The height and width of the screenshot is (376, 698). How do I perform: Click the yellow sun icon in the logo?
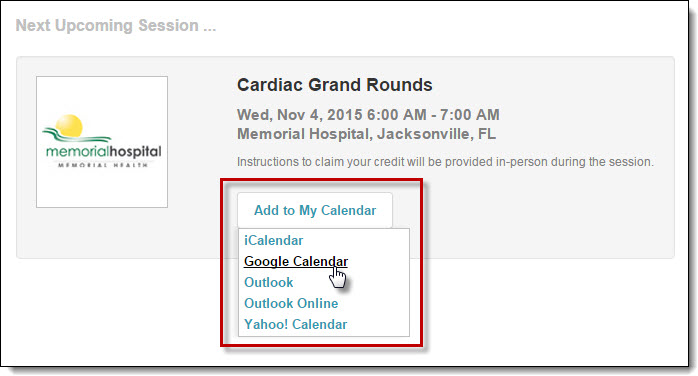pyautogui.click(x=69, y=125)
